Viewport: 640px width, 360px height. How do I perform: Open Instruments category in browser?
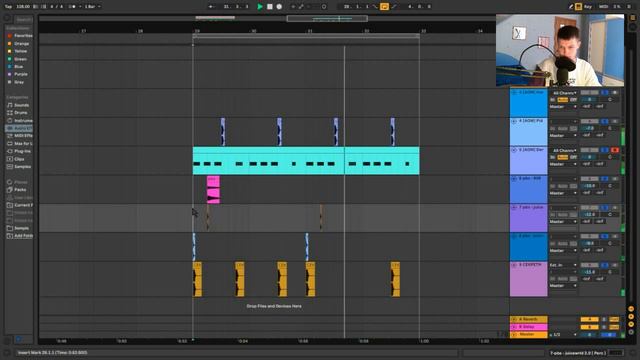tap(20, 121)
